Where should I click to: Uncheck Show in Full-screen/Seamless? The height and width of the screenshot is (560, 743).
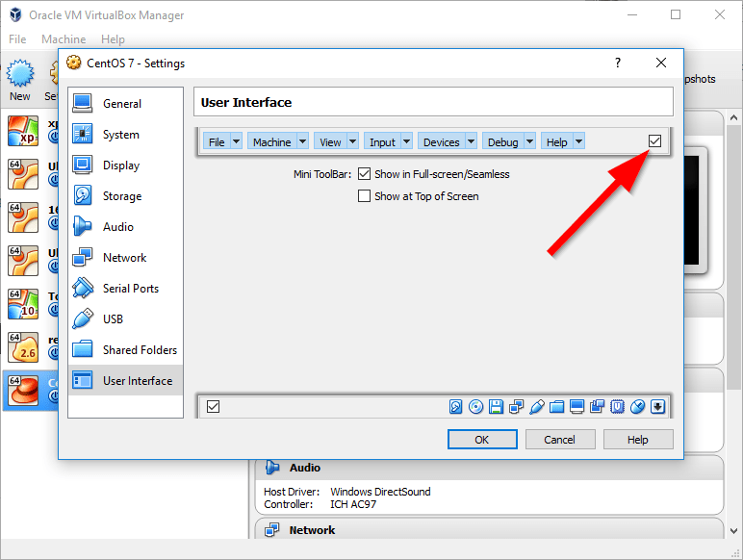[364, 174]
